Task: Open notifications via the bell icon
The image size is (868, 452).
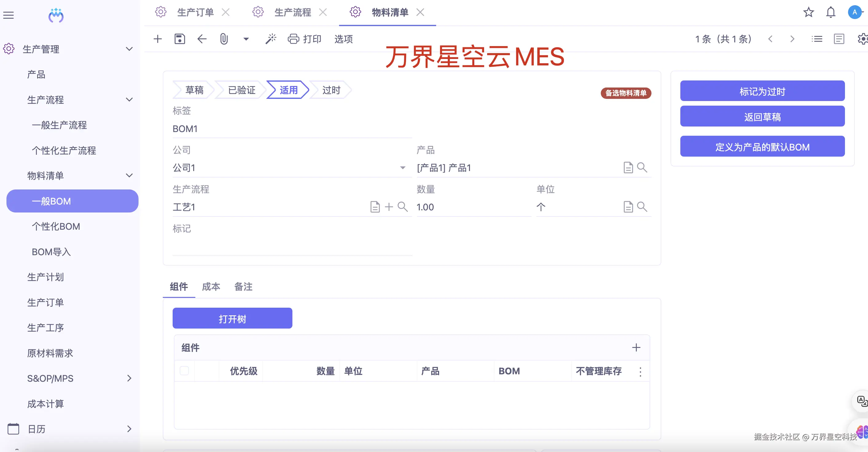Action: click(x=831, y=12)
